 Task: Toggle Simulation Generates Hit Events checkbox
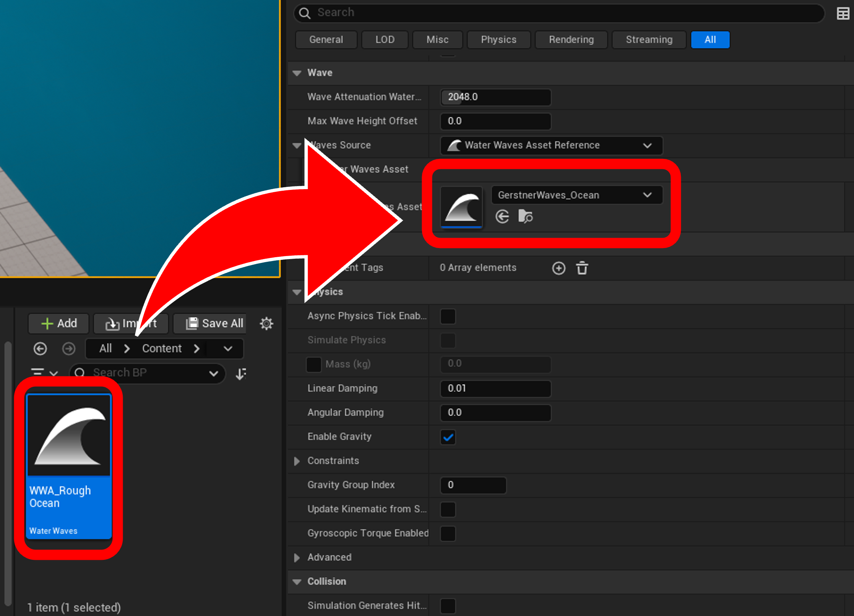click(448, 606)
